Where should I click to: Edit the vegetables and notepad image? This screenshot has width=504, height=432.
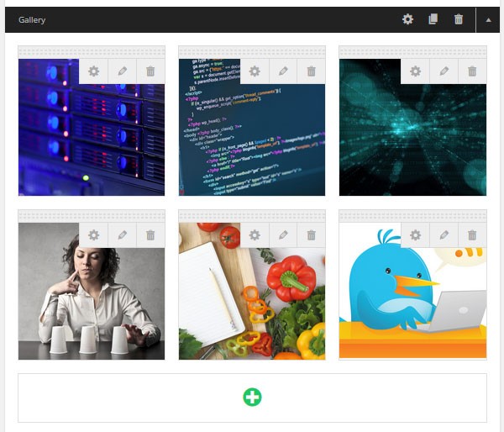point(283,235)
